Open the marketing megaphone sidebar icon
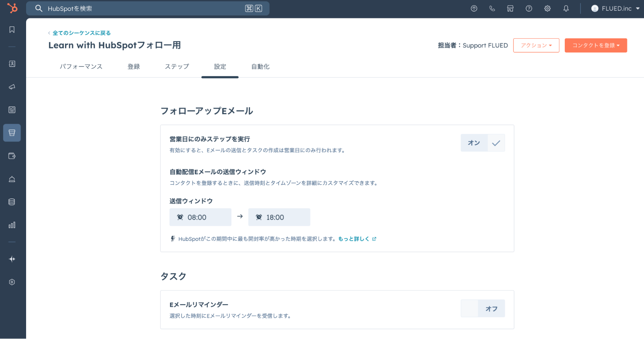The image size is (644, 339). [x=12, y=87]
